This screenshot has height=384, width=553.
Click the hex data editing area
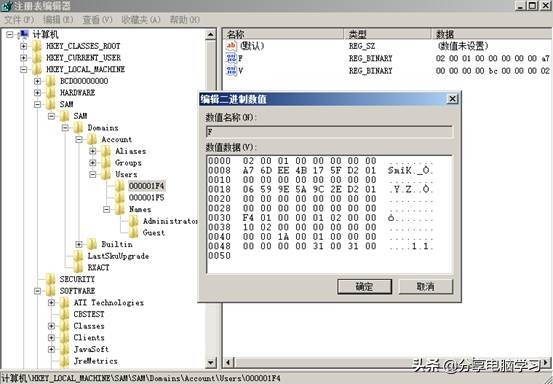pyautogui.click(x=329, y=214)
